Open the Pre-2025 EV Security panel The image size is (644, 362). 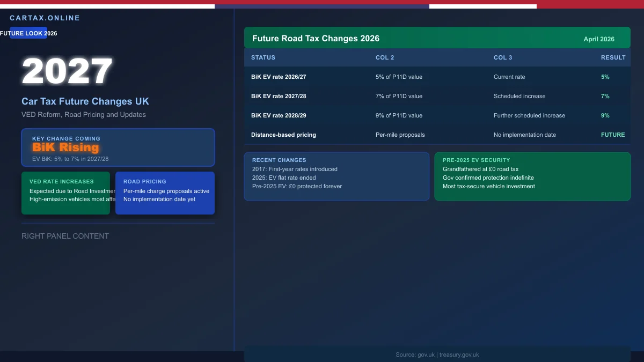tap(532, 176)
